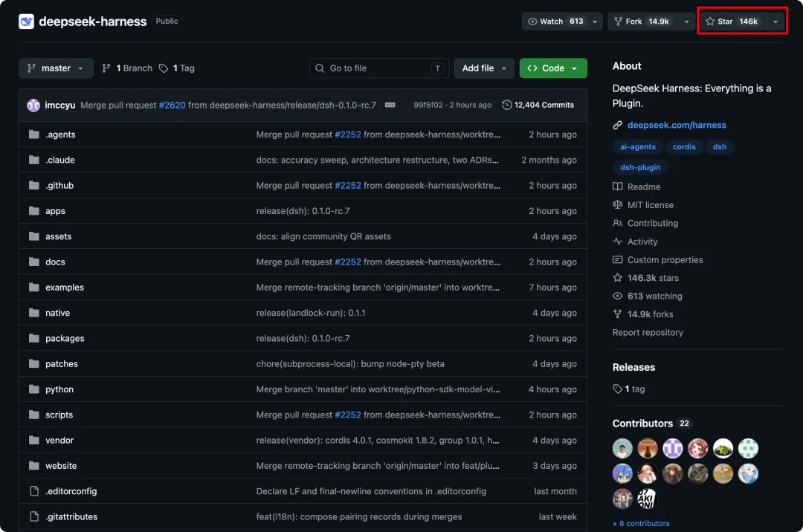The width and height of the screenshot is (803, 532).
Task: View the 1 Tag link
Action: (x=177, y=68)
